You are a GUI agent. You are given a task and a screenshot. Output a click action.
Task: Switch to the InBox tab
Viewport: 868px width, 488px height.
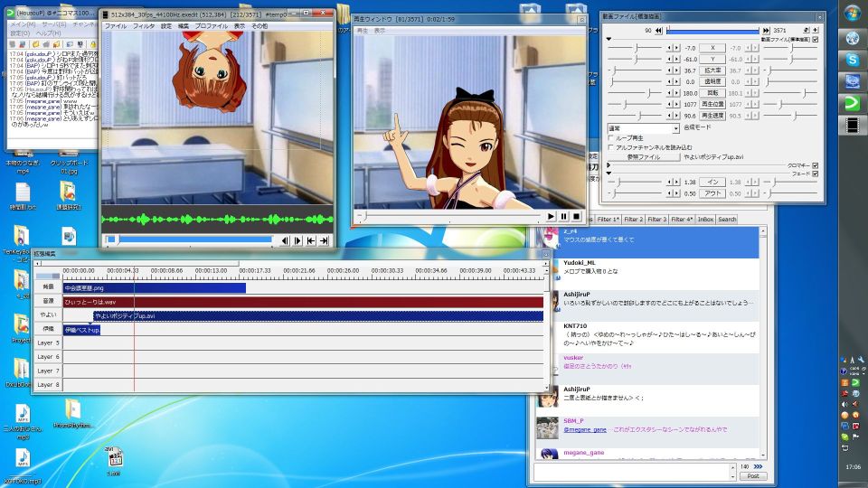pos(705,220)
